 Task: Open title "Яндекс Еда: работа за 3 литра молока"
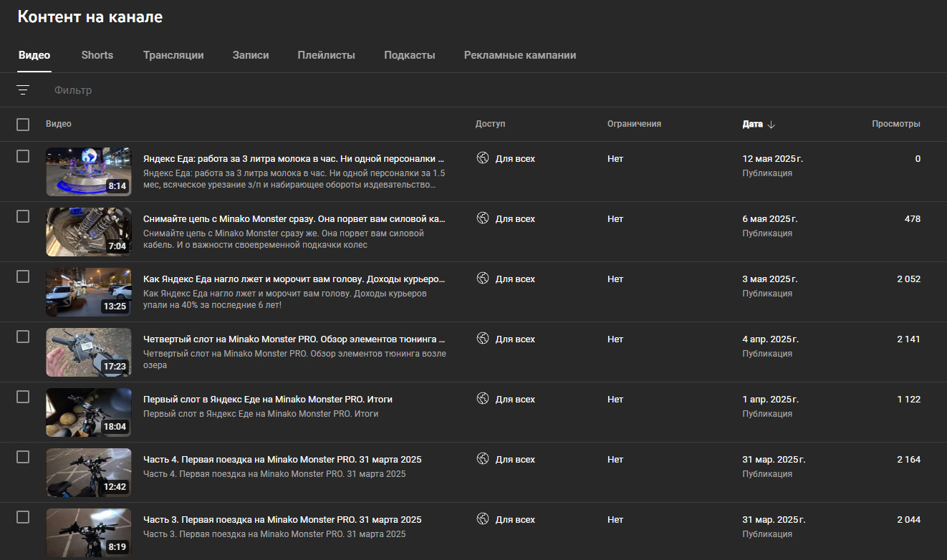pyautogui.click(x=294, y=159)
